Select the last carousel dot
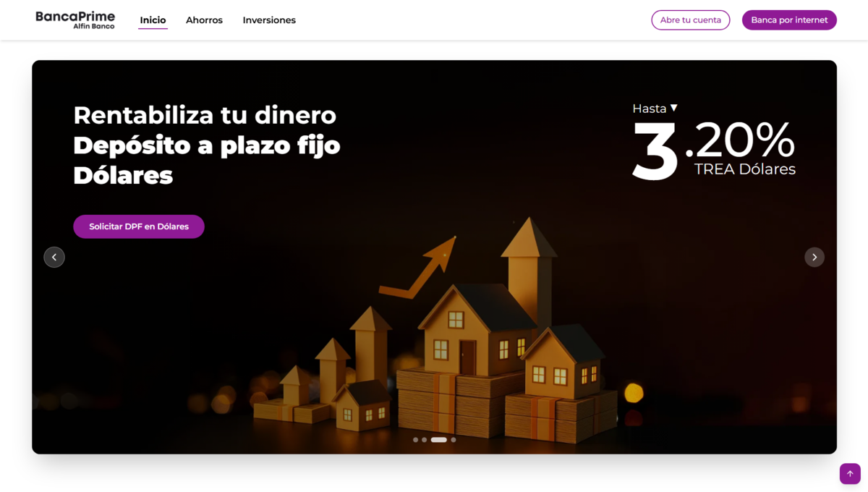868x492 pixels. [454, 440]
